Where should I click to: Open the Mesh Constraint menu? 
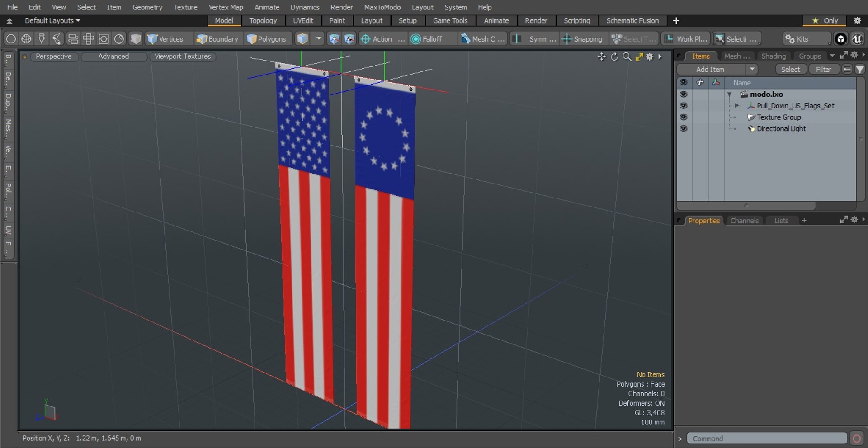click(483, 39)
